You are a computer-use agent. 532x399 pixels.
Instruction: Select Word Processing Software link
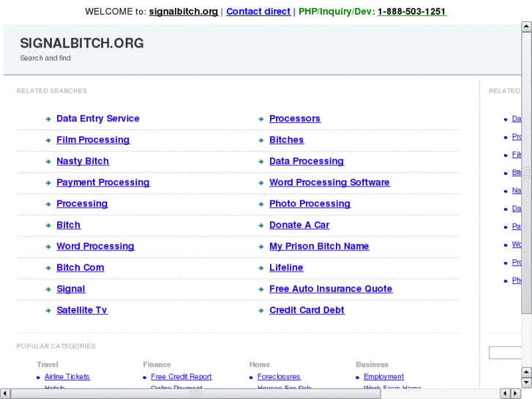(x=329, y=182)
